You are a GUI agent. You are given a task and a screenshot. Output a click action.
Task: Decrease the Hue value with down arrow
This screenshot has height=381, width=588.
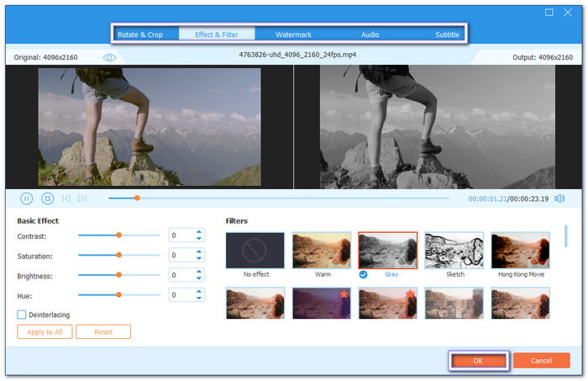(199, 298)
